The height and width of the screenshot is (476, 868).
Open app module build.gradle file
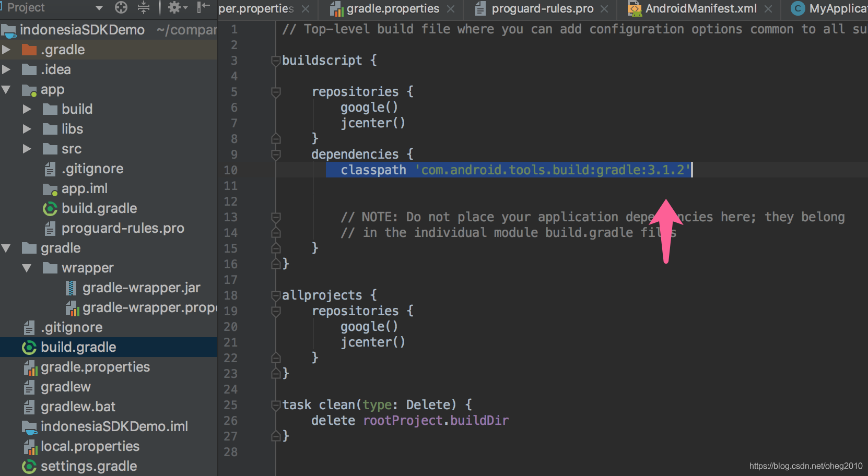(99, 208)
